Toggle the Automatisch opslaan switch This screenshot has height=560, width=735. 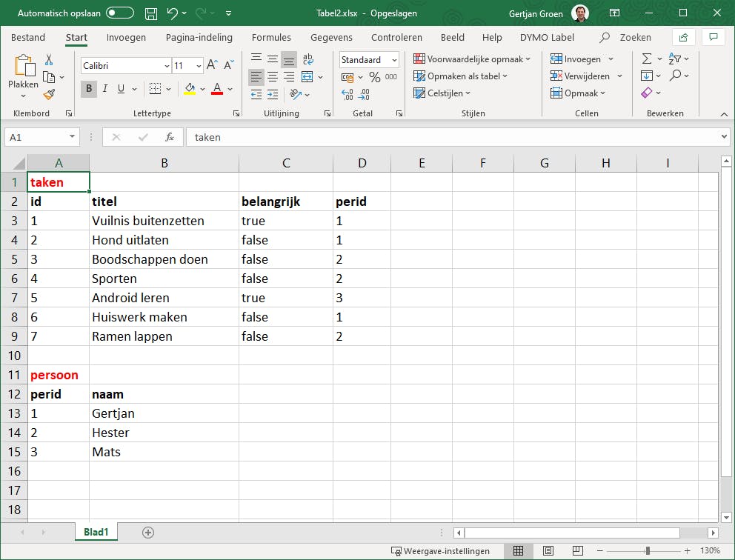[120, 13]
